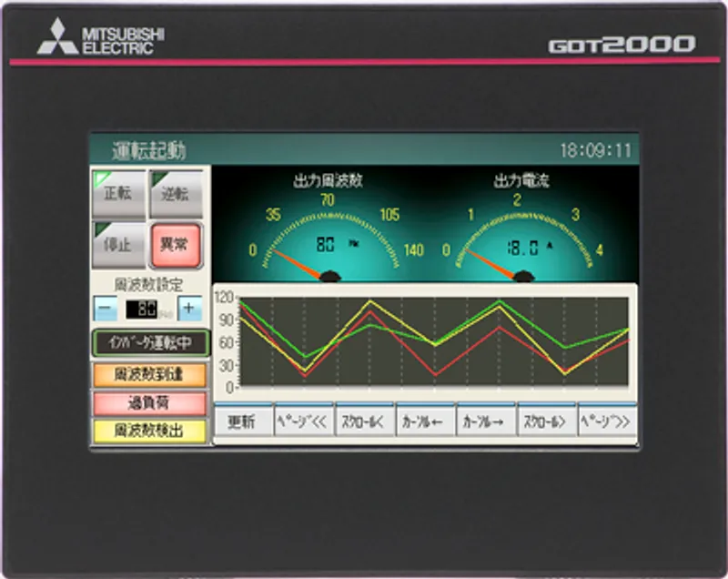Tap the カーソル← cursor left button
This screenshot has width=728, height=579.
click(425, 421)
